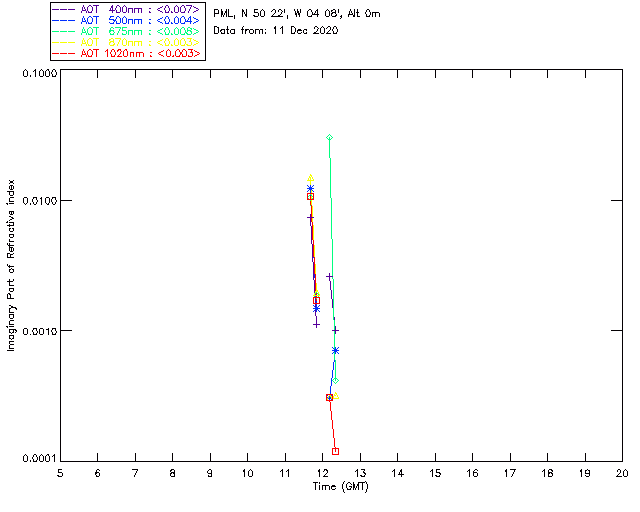640x512 pixels.
Task: Click the red square marker at 0.0100 level
Action: 311,197
